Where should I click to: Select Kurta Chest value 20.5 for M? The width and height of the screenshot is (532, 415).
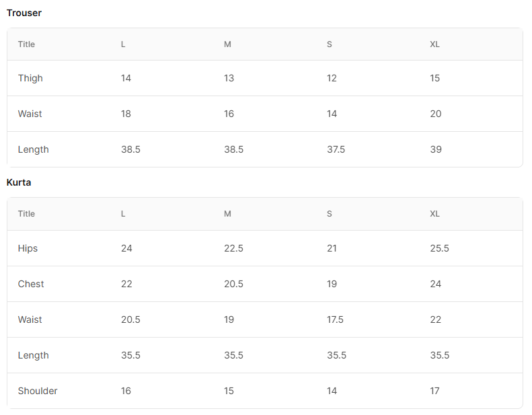(x=233, y=284)
